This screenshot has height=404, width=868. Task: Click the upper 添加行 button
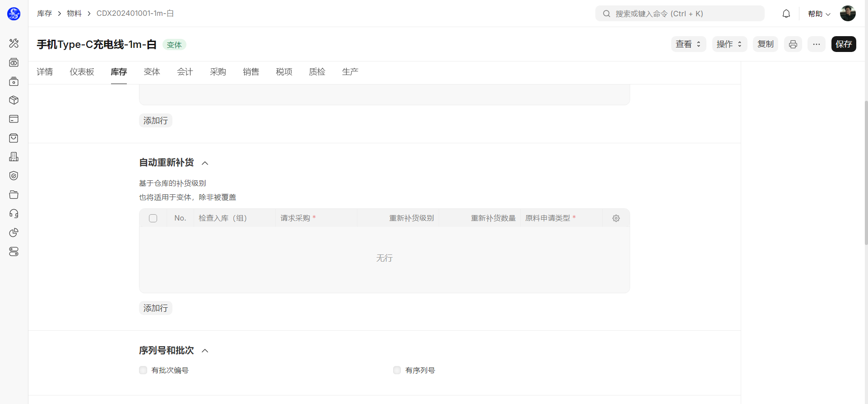[156, 121]
